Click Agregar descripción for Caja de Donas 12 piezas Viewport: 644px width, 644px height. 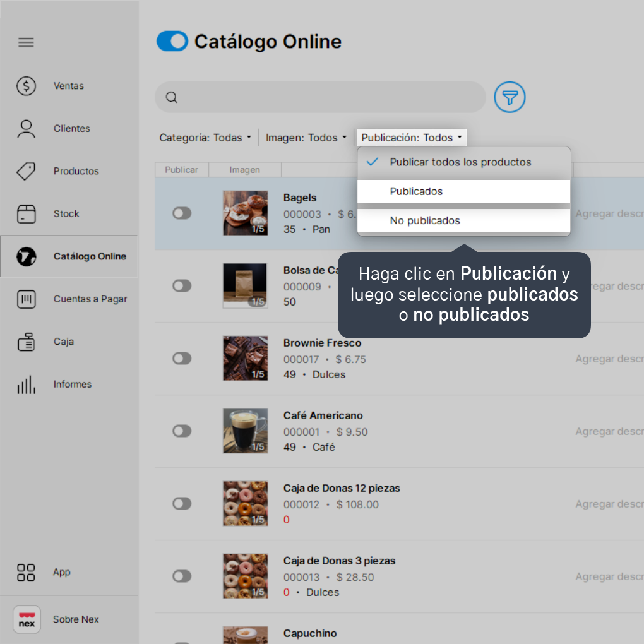click(609, 504)
